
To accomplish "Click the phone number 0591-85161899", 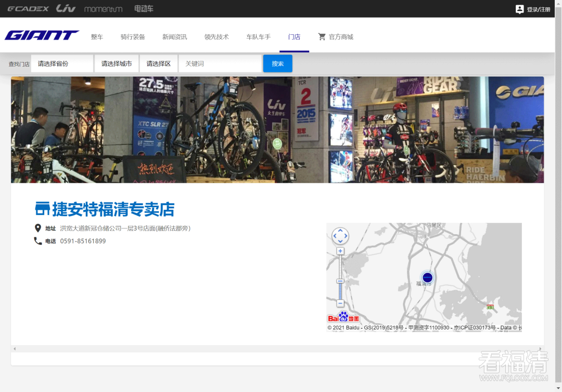I will 83,241.
